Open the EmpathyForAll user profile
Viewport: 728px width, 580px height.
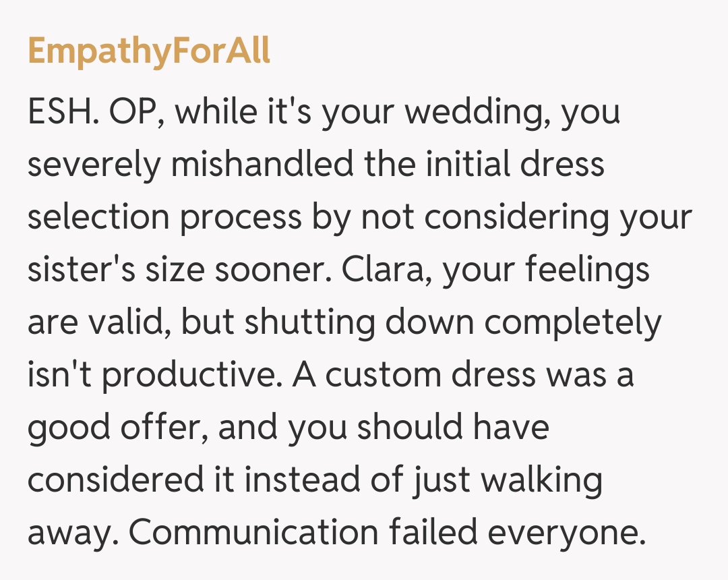(149, 52)
